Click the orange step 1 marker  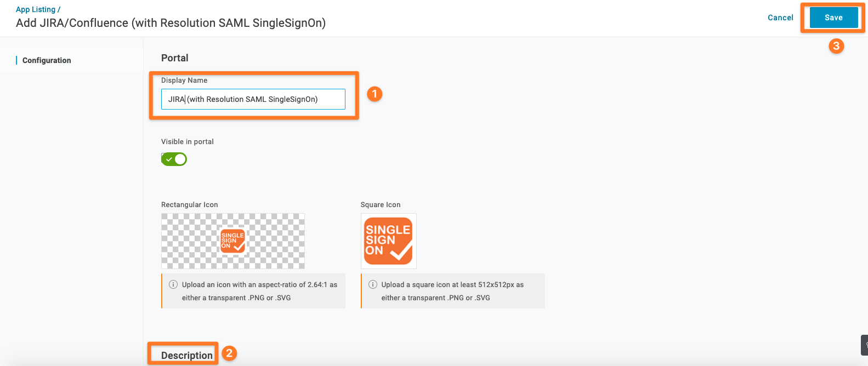pyautogui.click(x=375, y=94)
